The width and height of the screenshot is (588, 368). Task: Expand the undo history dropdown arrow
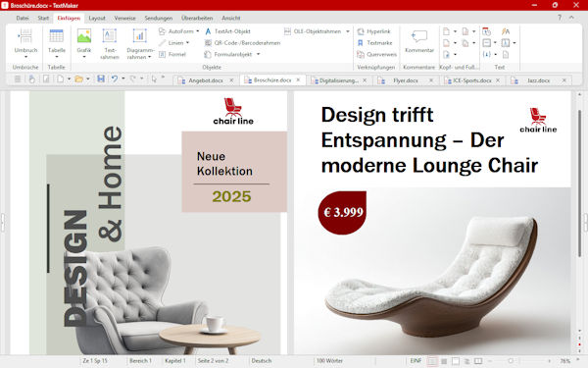click(x=123, y=79)
